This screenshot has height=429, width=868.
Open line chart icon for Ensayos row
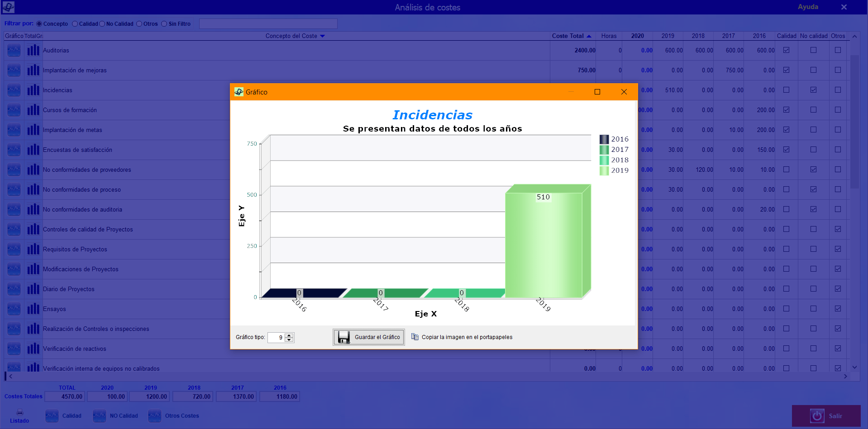pos(14,309)
